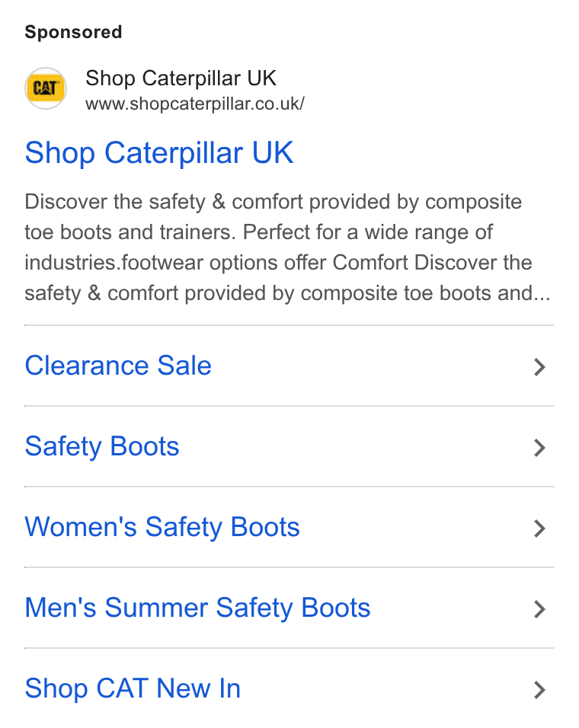Image resolution: width=579 pixels, height=728 pixels.
Task: Click the Sponsored label
Action: pyautogui.click(x=73, y=32)
